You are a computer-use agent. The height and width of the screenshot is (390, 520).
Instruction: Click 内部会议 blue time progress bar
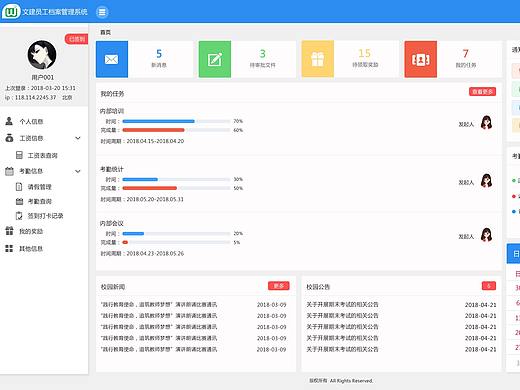tap(133, 233)
